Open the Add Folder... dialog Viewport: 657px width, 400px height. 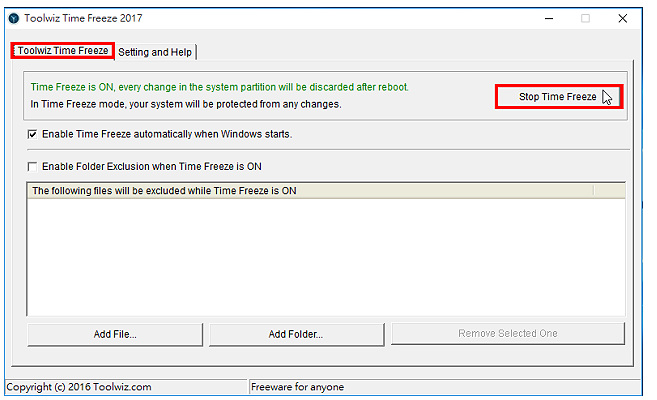[x=296, y=334]
